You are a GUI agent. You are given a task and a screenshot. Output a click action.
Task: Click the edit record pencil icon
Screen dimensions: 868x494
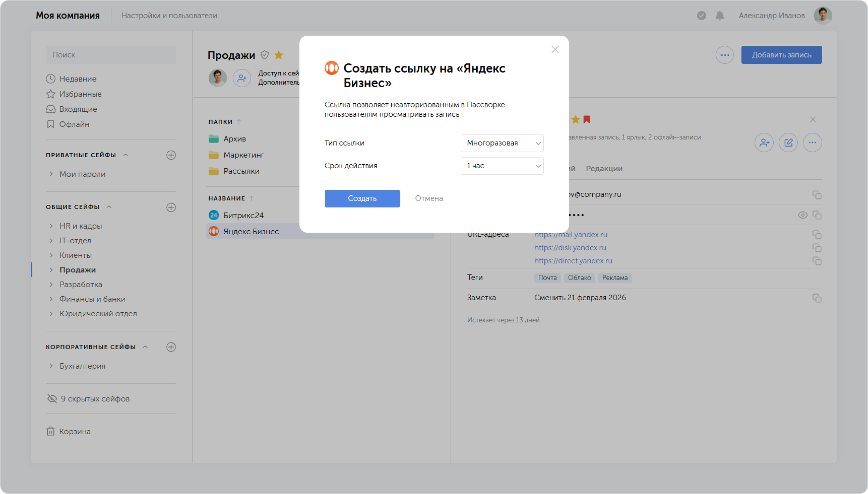click(x=788, y=142)
